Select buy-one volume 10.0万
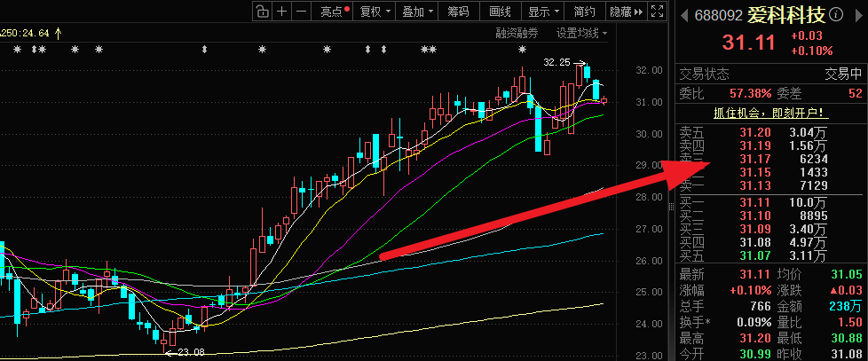 [x=808, y=203]
